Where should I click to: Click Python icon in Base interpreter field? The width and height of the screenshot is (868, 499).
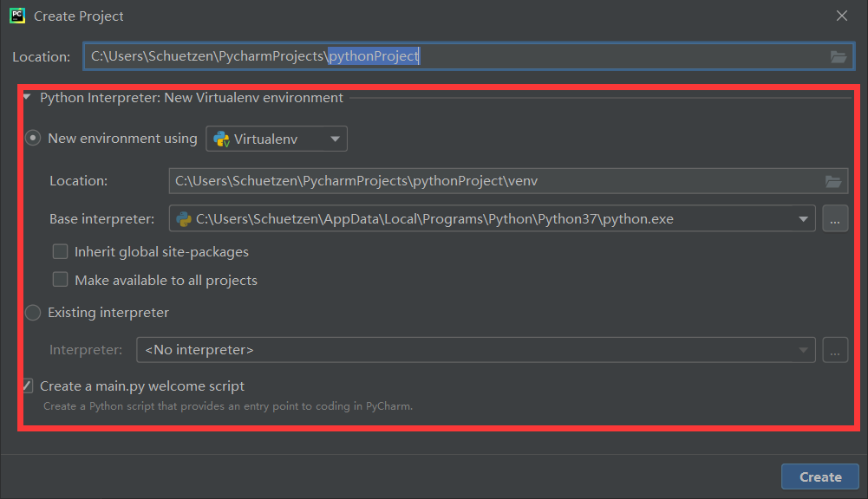pyautogui.click(x=183, y=219)
